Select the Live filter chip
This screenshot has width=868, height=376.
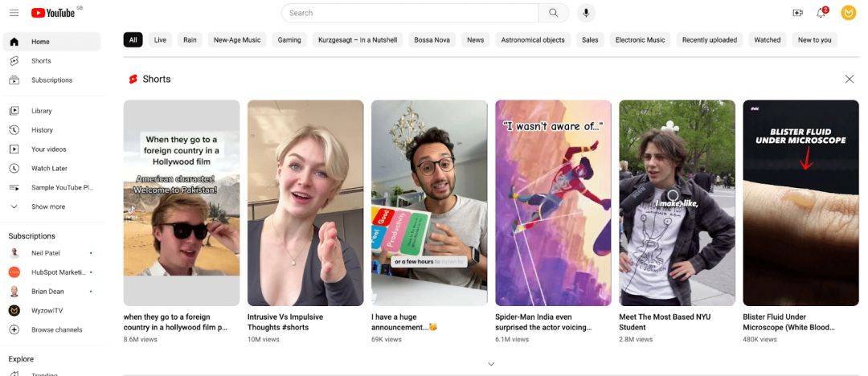[x=160, y=40]
